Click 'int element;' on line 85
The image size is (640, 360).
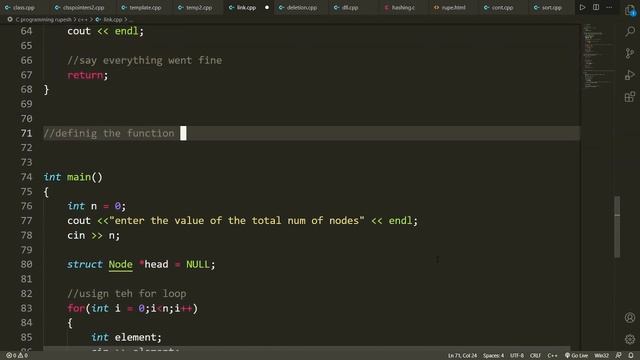point(126,337)
